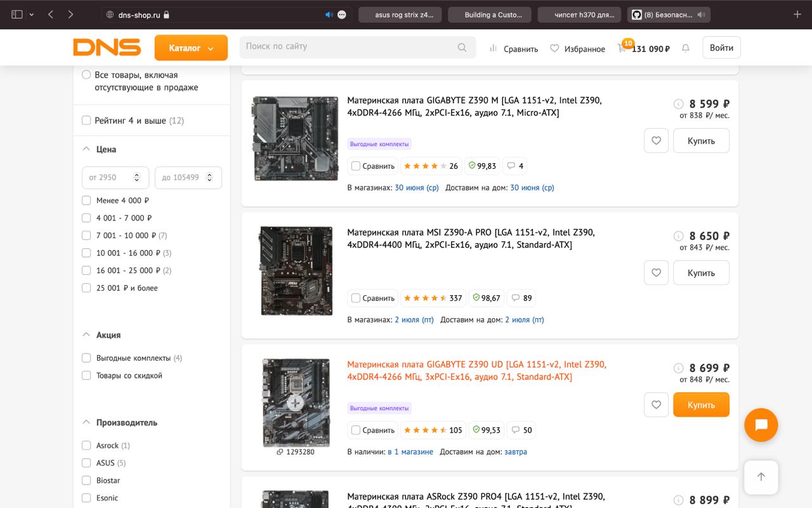Check Выгодные комплекты filter
The width and height of the screenshot is (812, 508).
point(86,358)
